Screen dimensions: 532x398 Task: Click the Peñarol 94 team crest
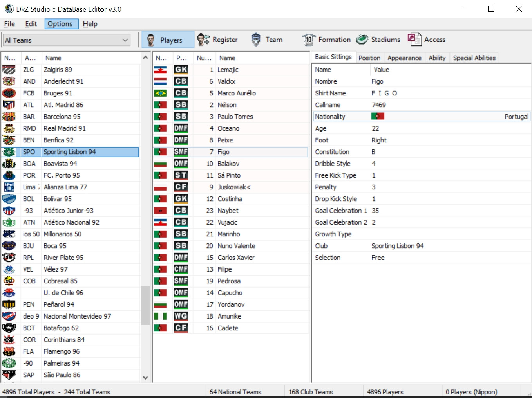9,304
